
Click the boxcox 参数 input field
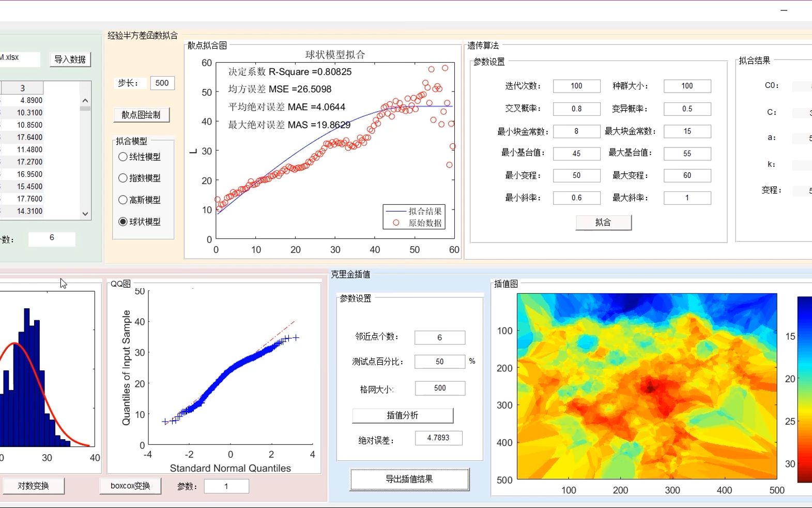[226, 486]
